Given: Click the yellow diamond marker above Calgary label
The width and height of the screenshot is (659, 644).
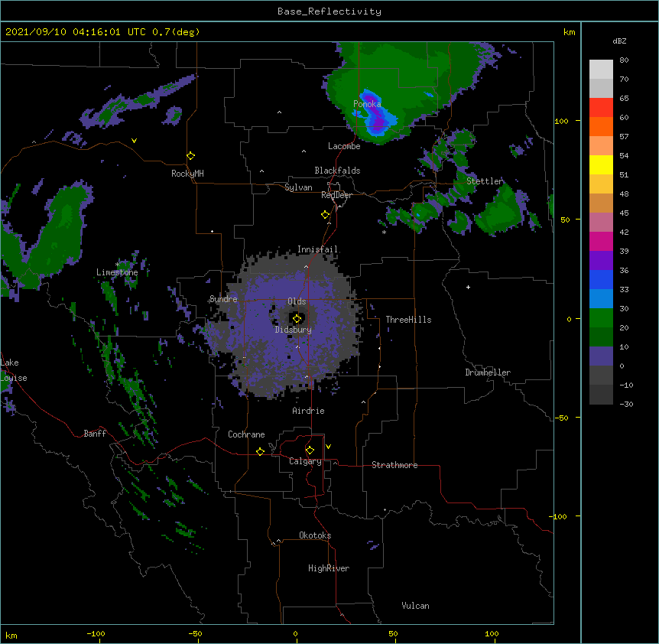Looking at the screenshot, I should pyautogui.click(x=310, y=450).
